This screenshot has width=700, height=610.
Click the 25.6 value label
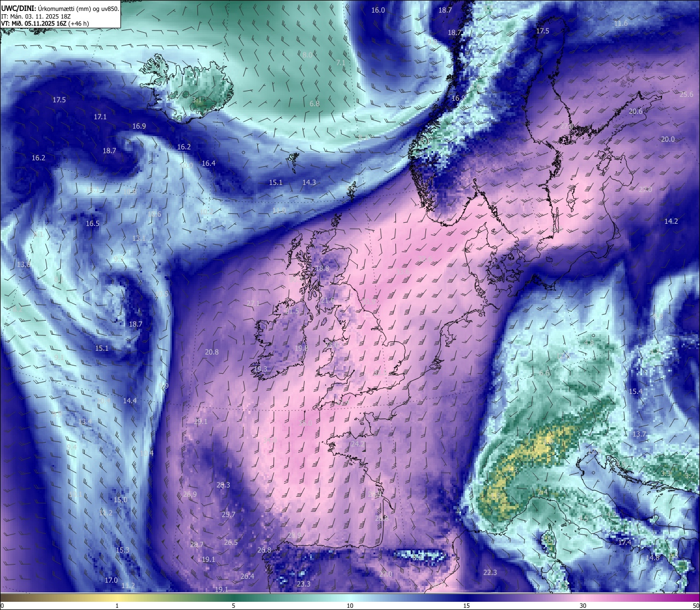click(686, 95)
